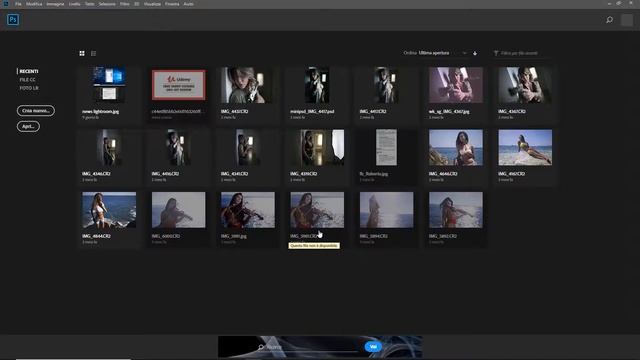Click the blue Vai button

373,347
